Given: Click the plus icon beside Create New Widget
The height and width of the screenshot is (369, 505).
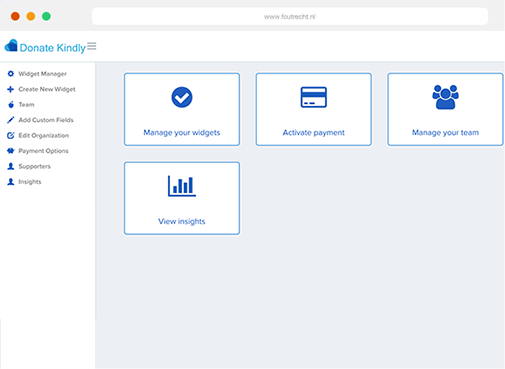Looking at the screenshot, I should (11, 89).
